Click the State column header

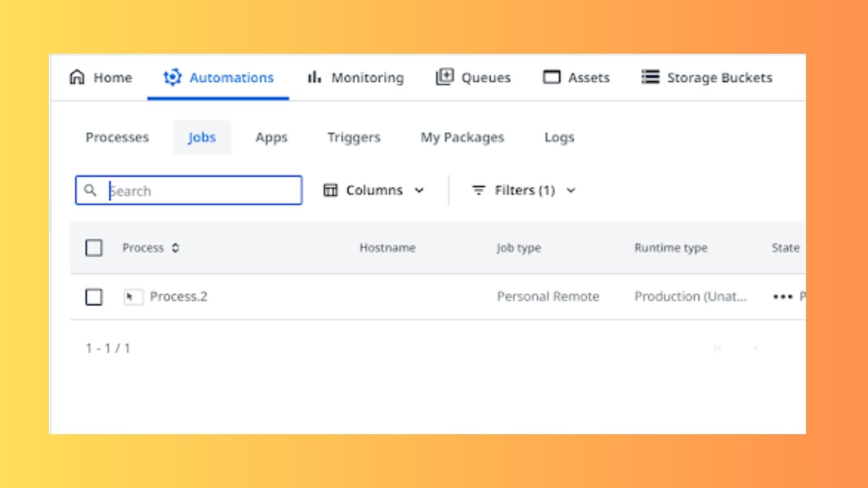(x=786, y=248)
